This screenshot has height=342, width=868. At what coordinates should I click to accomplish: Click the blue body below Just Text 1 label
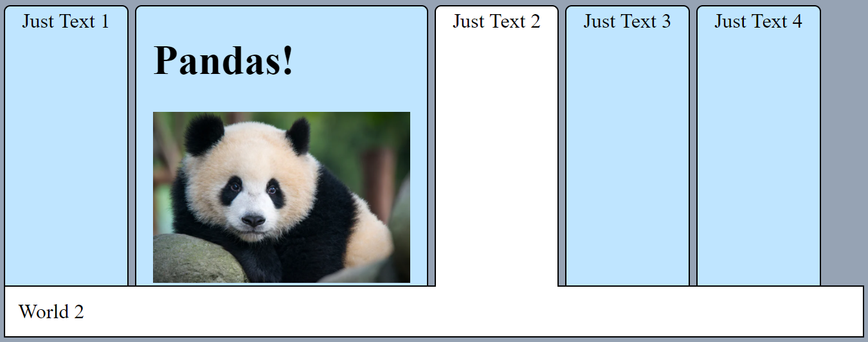[x=66, y=161]
